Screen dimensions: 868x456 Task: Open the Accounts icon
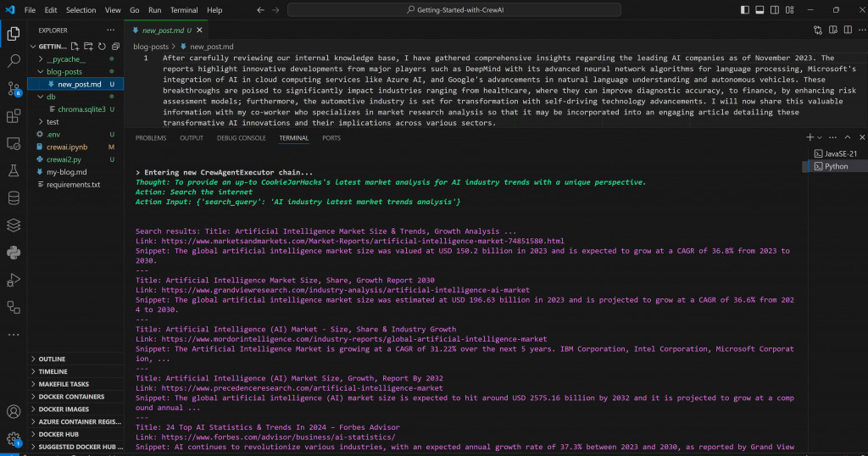[x=14, y=412]
